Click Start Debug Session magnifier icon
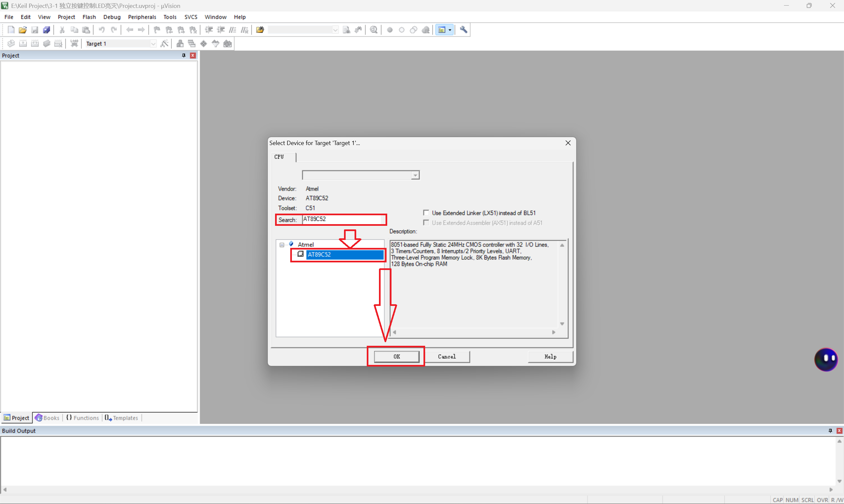This screenshot has height=504, width=844. click(374, 30)
